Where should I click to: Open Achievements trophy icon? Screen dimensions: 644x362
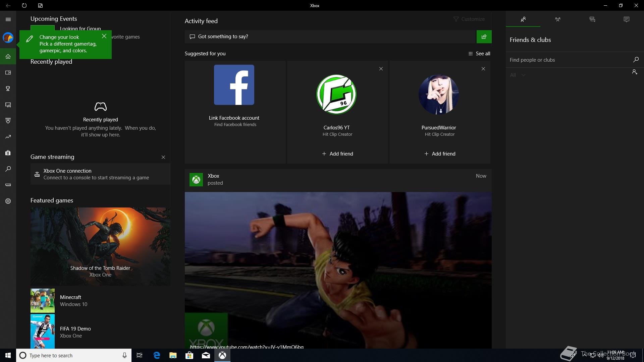(8, 88)
